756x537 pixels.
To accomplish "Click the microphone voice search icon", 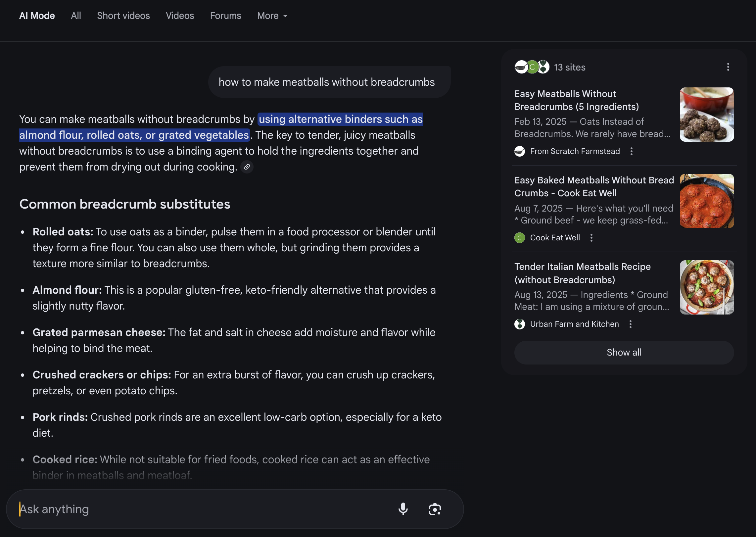I will 403,509.
